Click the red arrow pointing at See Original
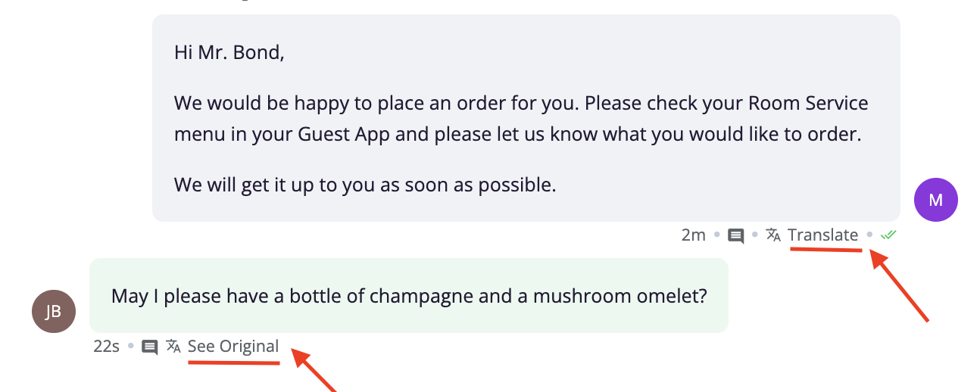 pyautogui.click(x=315, y=371)
